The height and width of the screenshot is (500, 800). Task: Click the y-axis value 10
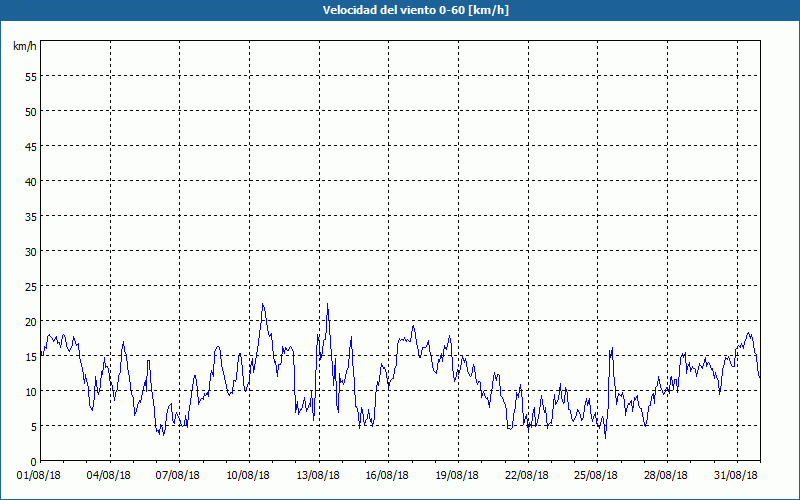click(x=31, y=392)
